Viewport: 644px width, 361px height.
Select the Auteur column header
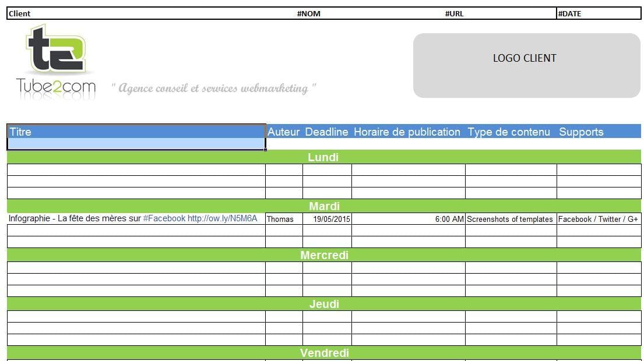(283, 132)
